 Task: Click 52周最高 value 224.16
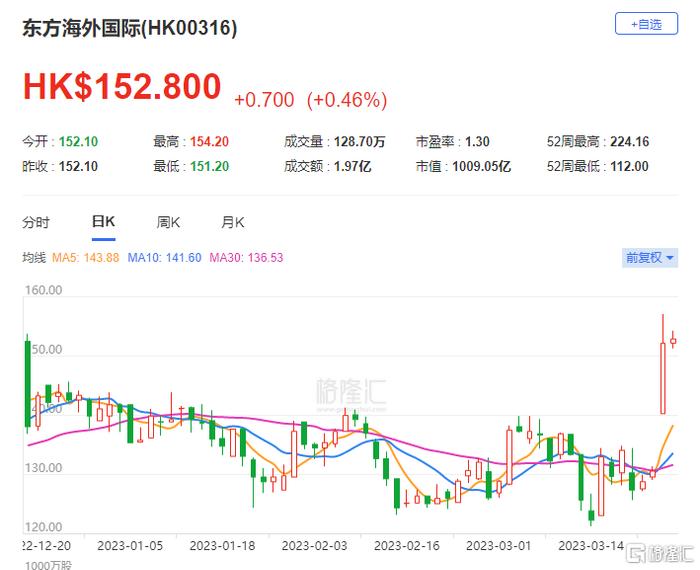(629, 141)
